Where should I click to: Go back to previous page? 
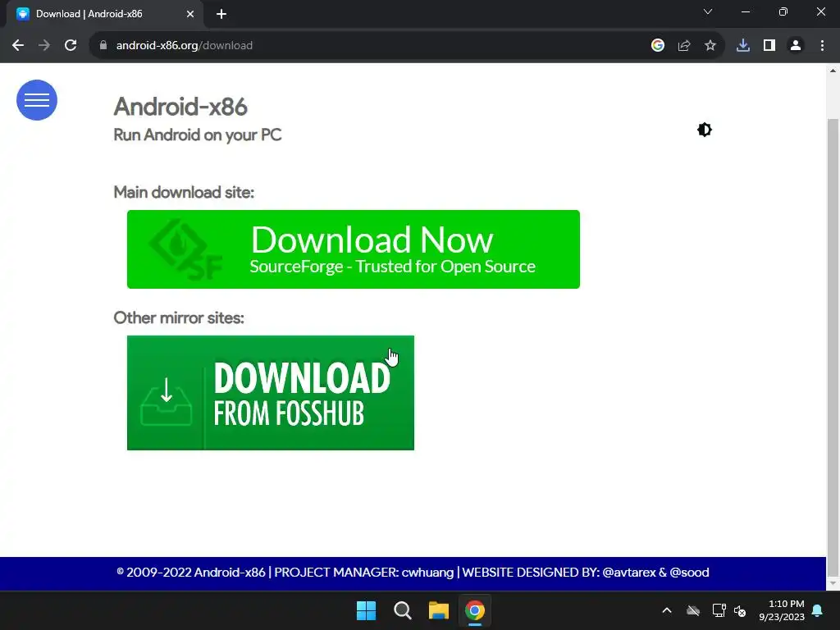(x=18, y=46)
